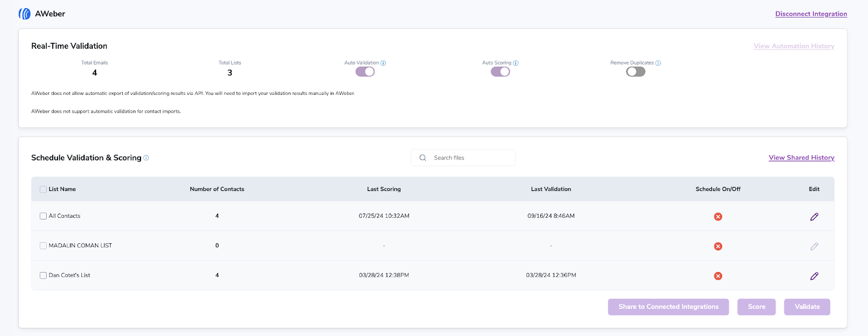
Task: Click the All Contacts list name
Action: coord(65,216)
